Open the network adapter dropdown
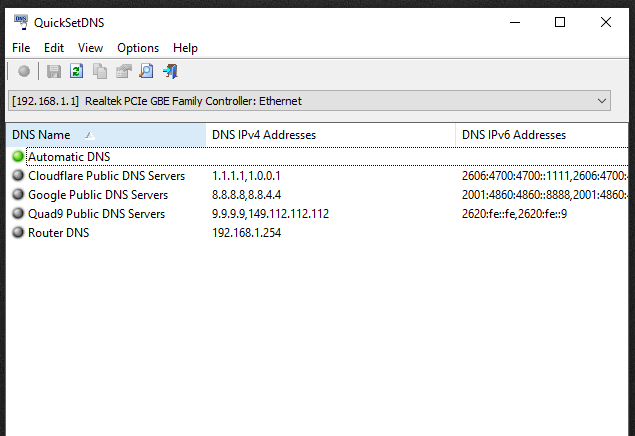Image resolution: width=635 pixels, height=436 pixels. 601,101
